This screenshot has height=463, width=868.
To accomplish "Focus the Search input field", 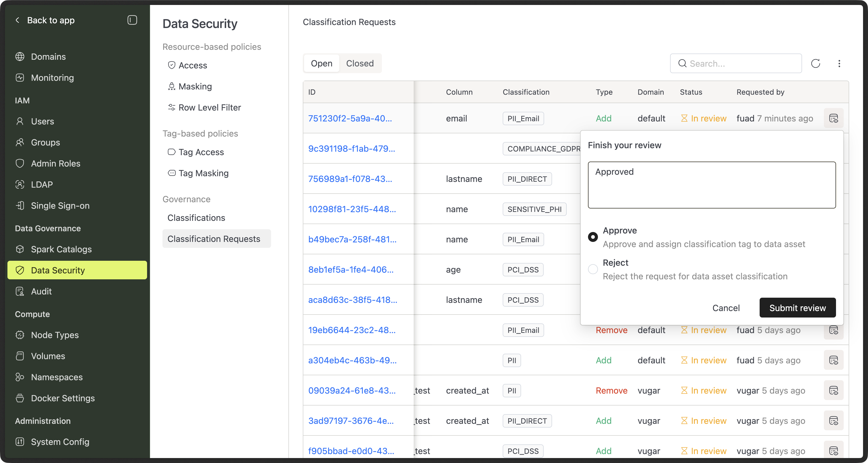I will tap(741, 63).
